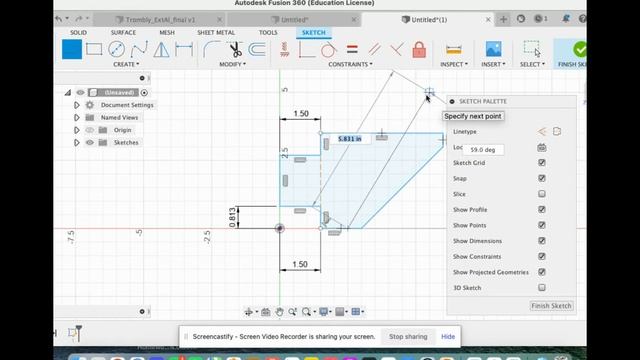Toggle the Show Points checkbox
The height and width of the screenshot is (360, 640).
[542, 225]
